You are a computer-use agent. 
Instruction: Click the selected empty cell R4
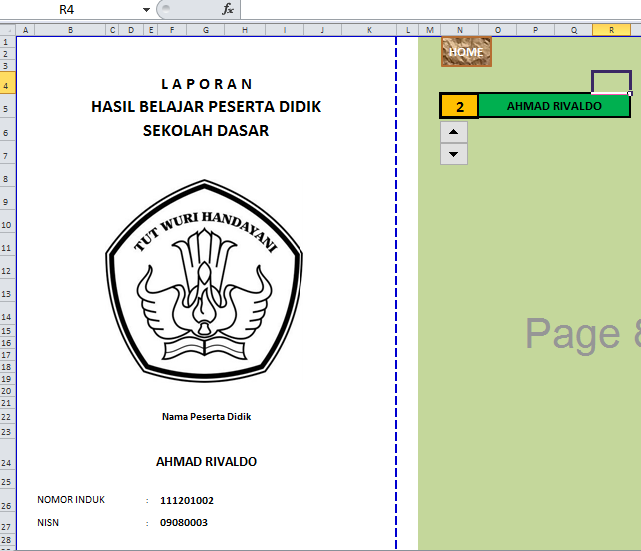tap(611, 83)
